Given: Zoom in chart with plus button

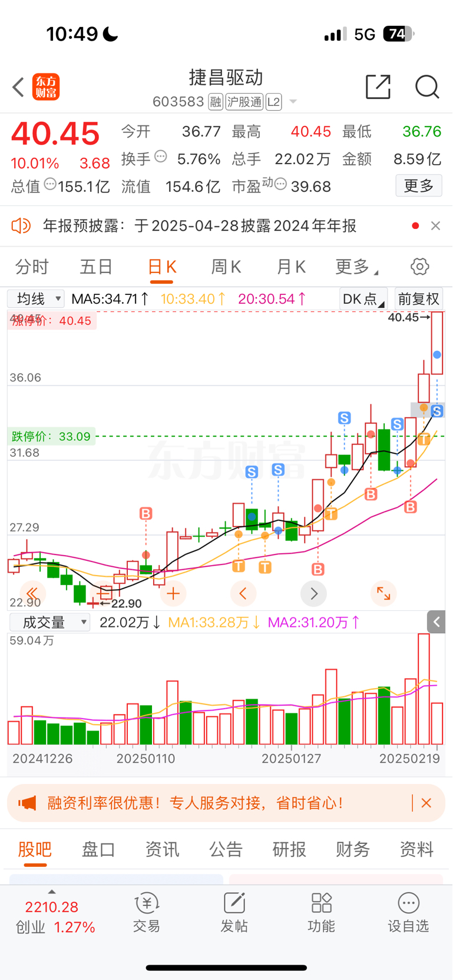Looking at the screenshot, I should pos(173,593).
